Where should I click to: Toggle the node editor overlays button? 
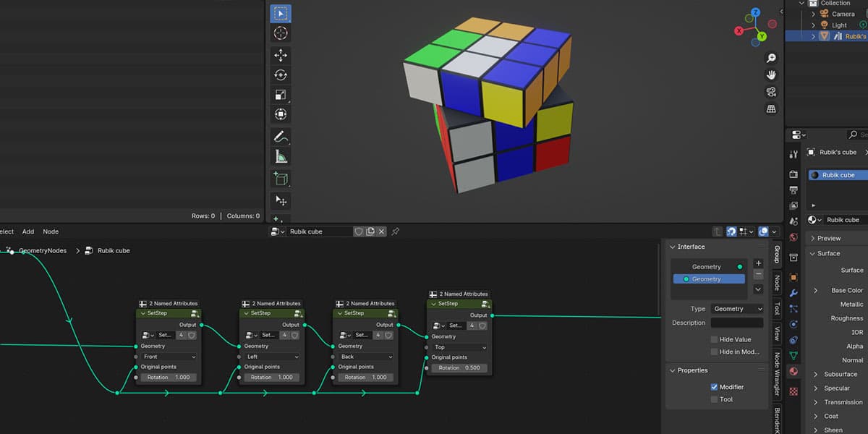pyautogui.click(x=763, y=231)
